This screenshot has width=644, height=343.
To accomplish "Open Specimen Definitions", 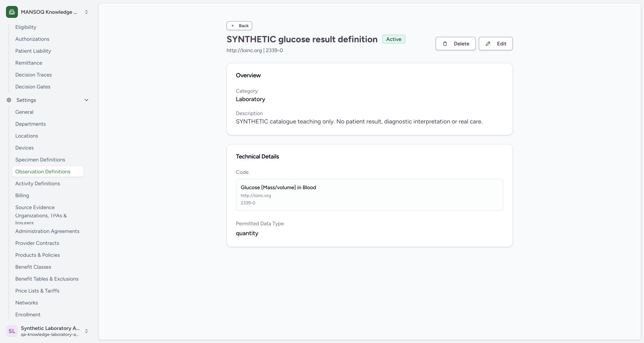I will 40,160.
